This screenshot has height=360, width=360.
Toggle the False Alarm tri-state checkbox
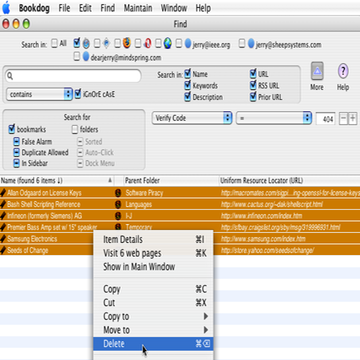tap(17, 142)
